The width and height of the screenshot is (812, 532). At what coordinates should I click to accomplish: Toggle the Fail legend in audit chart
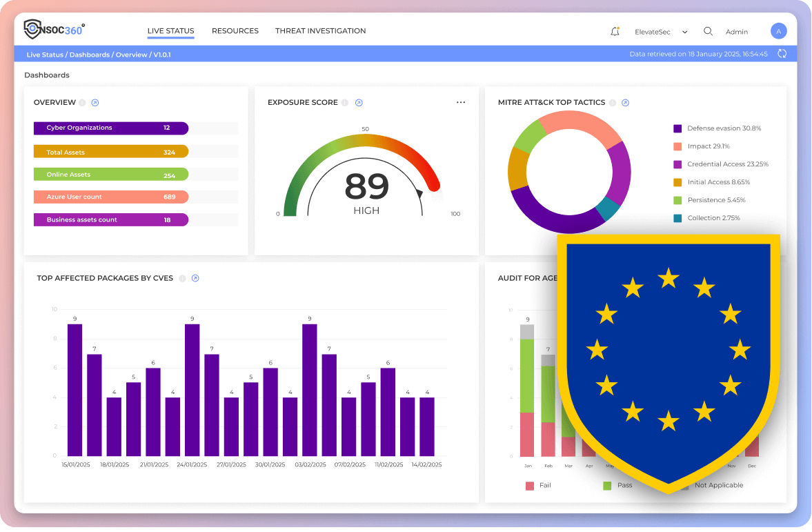pos(538,485)
